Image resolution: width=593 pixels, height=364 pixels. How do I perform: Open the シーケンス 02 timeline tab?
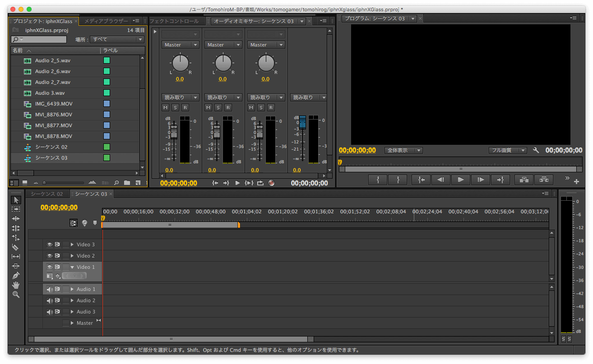coord(47,194)
